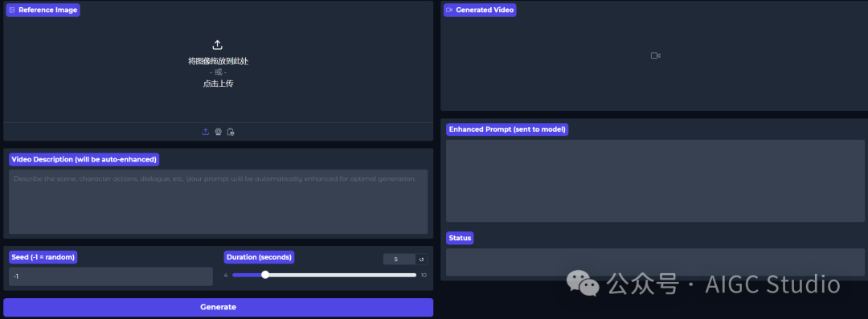Click the slider minimum value 4
Image resolution: width=868 pixels, height=319 pixels.
(226, 276)
